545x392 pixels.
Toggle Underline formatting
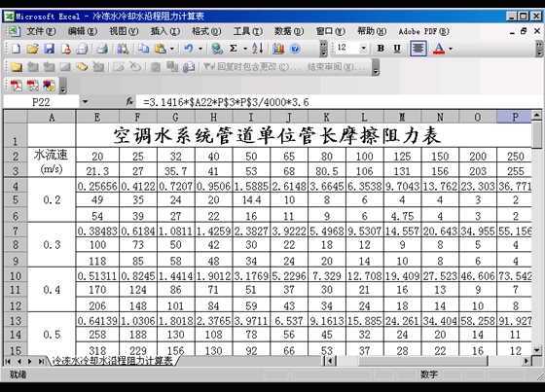pos(398,49)
